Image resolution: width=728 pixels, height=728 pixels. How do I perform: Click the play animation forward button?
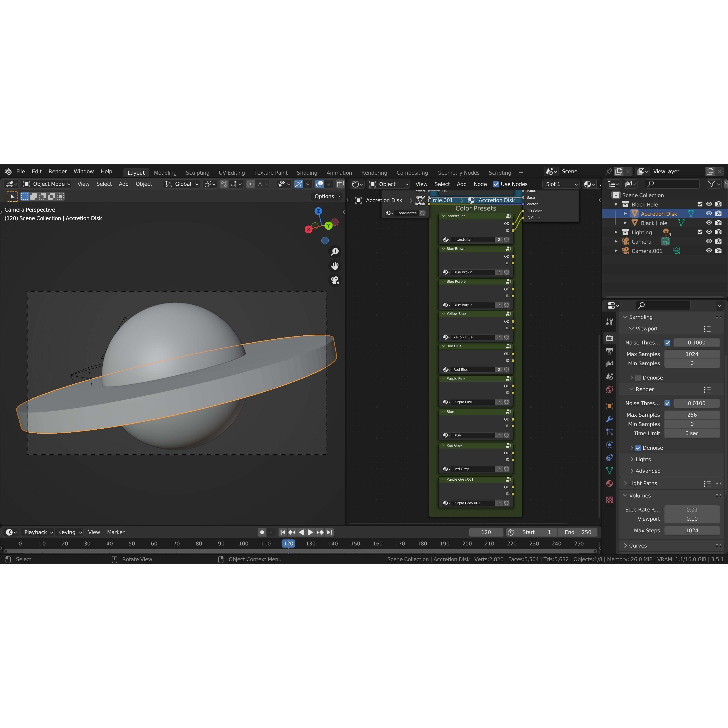311,532
